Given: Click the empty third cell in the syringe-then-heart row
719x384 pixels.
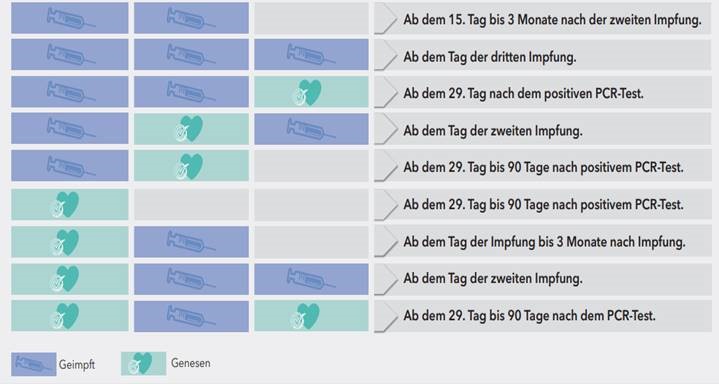Looking at the screenshot, I should pyautogui.click(x=311, y=167).
